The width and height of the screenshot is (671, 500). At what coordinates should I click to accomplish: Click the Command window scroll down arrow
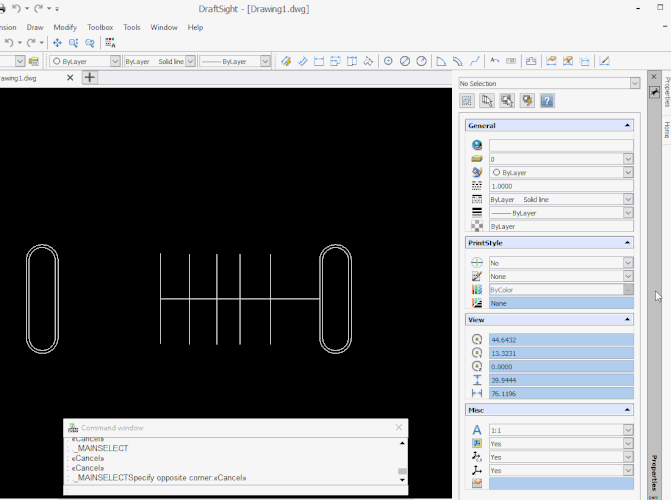click(402, 480)
